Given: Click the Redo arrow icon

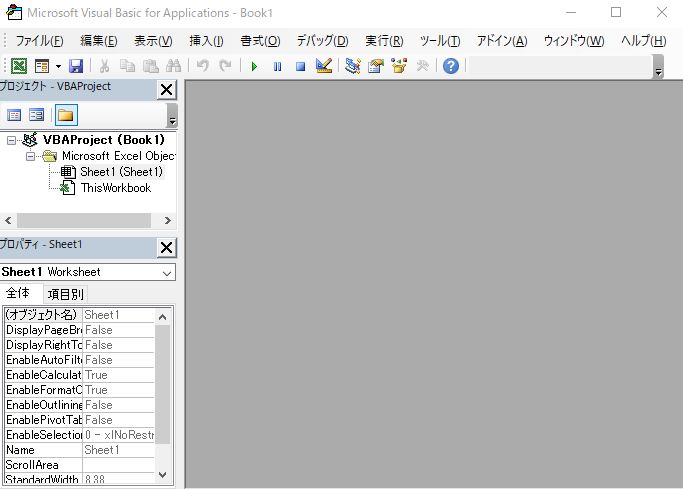Looking at the screenshot, I should tap(225, 66).
